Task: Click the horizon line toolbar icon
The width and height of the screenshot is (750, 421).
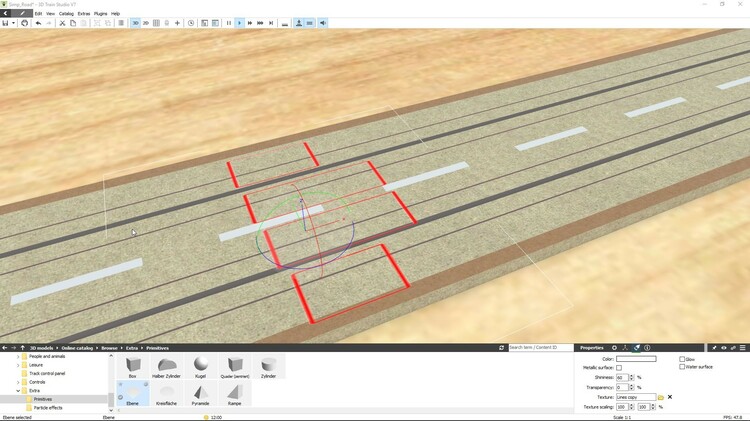Action: tap(285, 23)
